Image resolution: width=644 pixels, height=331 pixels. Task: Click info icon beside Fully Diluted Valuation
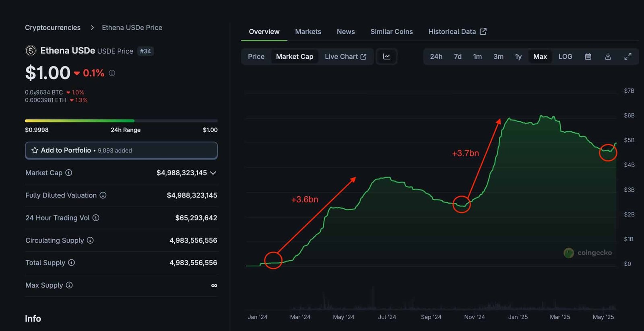pyautogui.click(x=103, y=195)
